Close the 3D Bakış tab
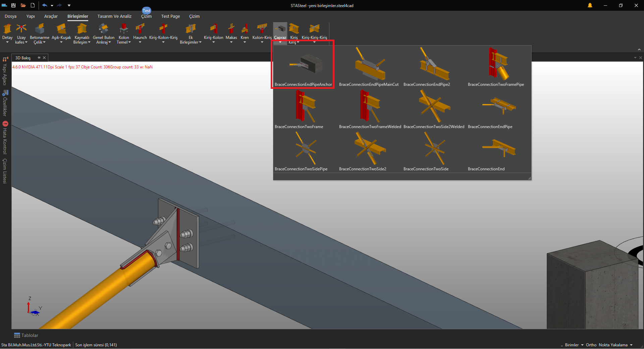Viewport: 644px width, 349px height. 44,58
